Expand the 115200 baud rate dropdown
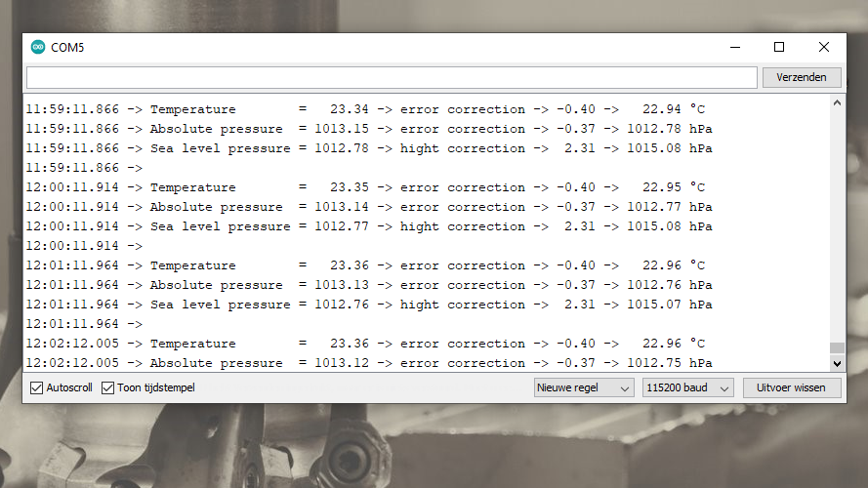 tap(687, 387)
